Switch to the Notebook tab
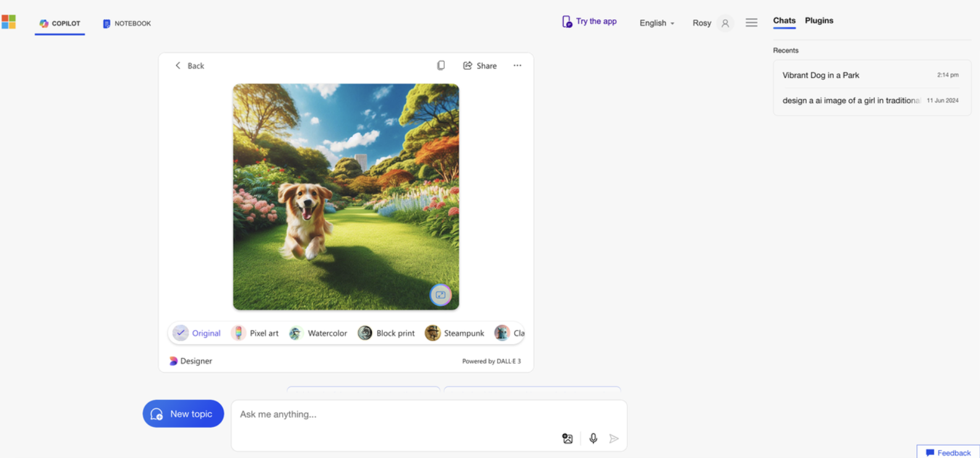This screenshot has height=458, width=980. point(127,24)
